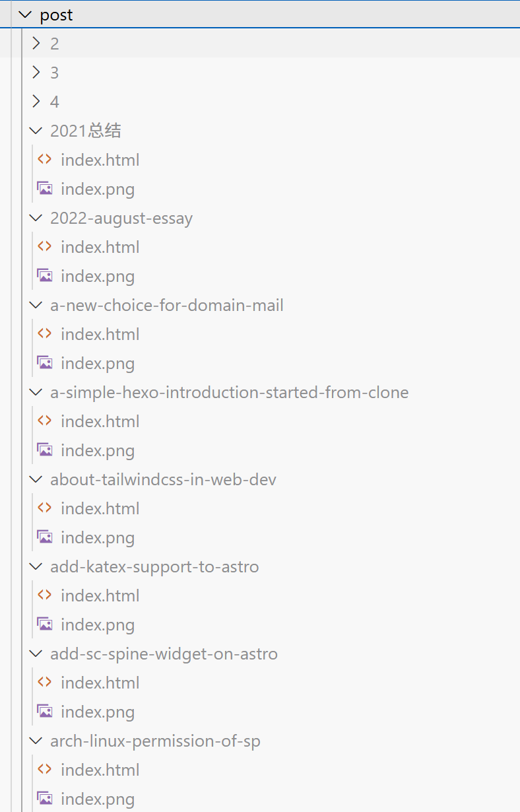Collapse the post root folder
This screenshot has height=812, width=520.
pyautogui.click(x=26, y=15)
